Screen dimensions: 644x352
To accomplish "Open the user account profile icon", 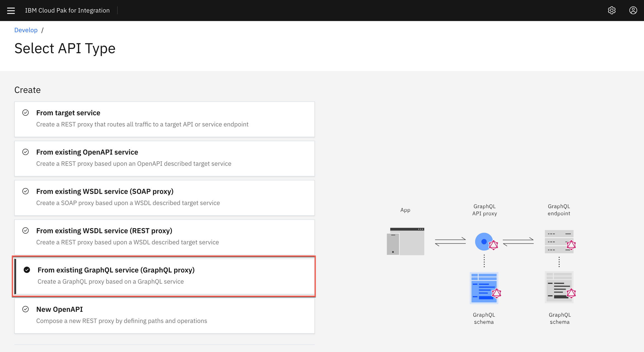I will pos(633,10).
